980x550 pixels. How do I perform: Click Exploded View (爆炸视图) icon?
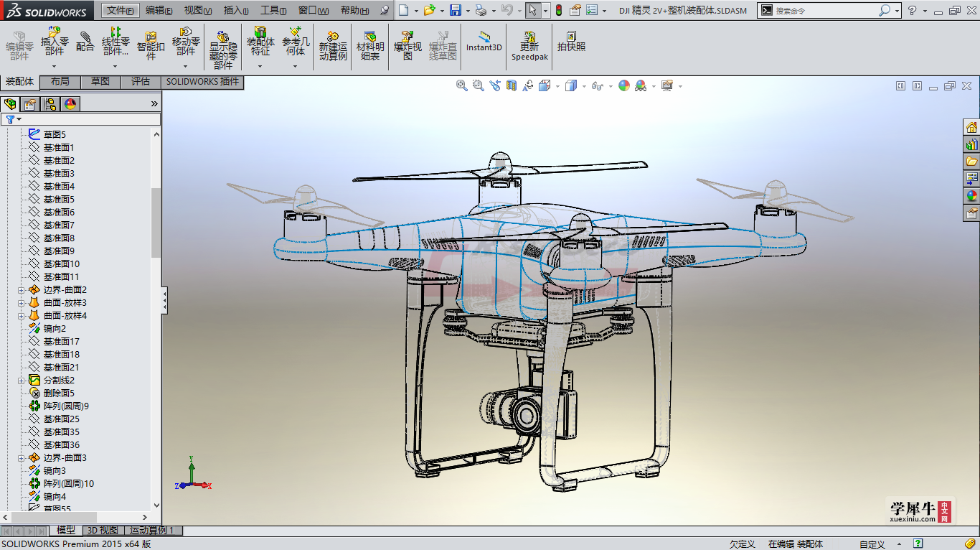tap(407, 45)
